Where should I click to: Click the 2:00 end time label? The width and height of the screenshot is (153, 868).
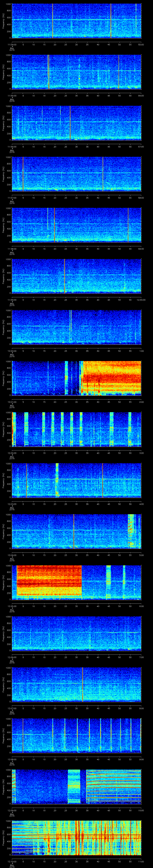click(141, 402)
